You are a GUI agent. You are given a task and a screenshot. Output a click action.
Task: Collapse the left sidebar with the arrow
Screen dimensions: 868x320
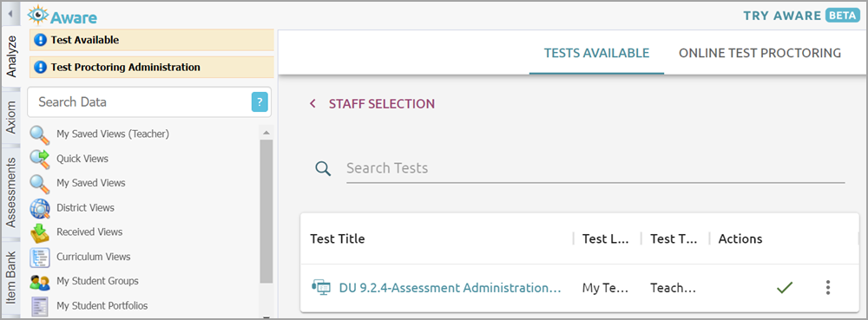pyautogui.click(x=10, y=13)
